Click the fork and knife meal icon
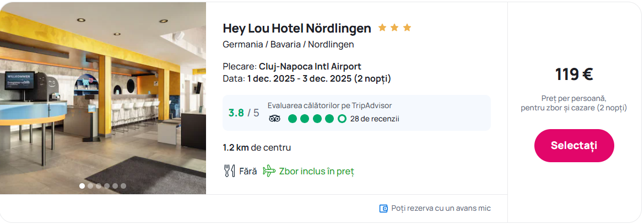The image size is (644, 224). click(x=229, y=171)
